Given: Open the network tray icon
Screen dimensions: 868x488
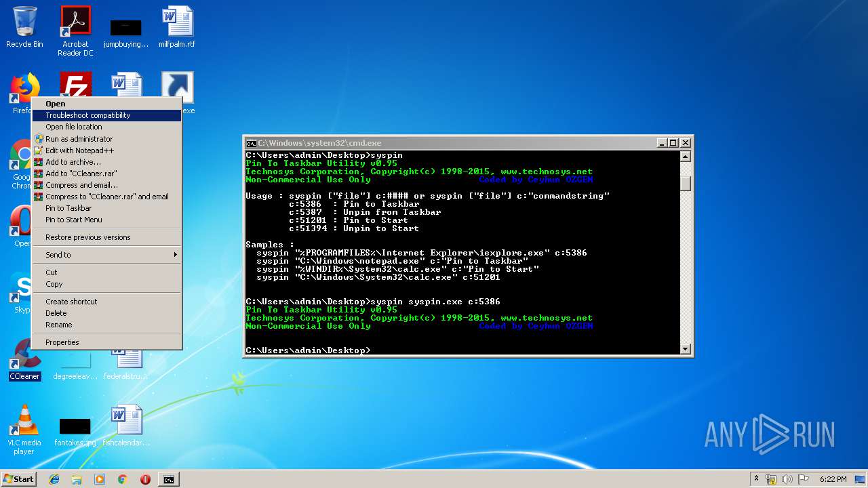Looking at the screenshot, I should pyautogui.click(x=771, y=479).
